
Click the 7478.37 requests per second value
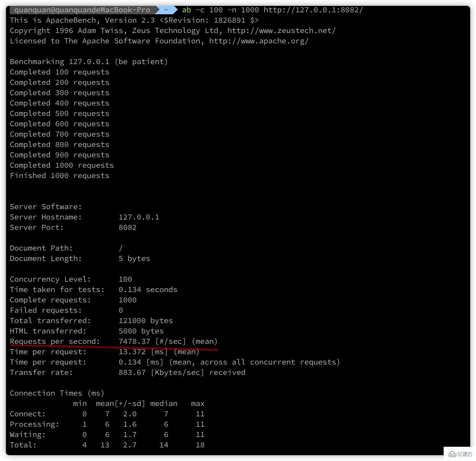[134, 341]
